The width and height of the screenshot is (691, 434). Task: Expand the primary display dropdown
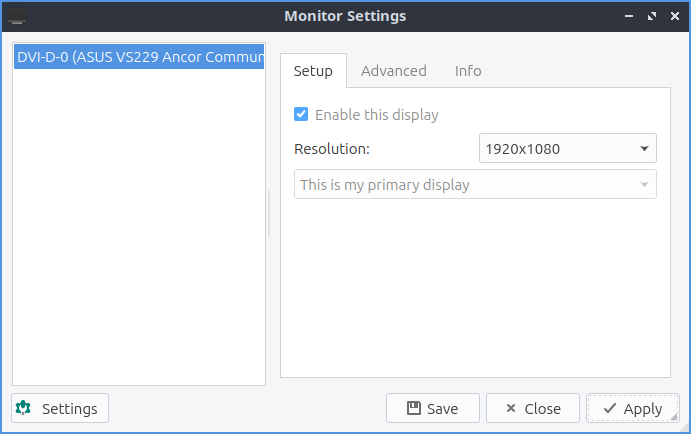point(475,185)
